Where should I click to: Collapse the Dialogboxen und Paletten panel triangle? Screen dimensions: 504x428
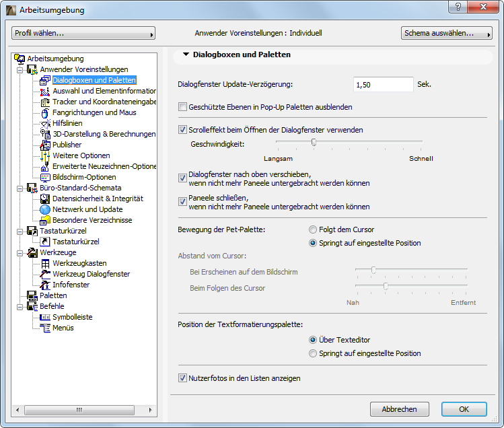coord(186,55)
